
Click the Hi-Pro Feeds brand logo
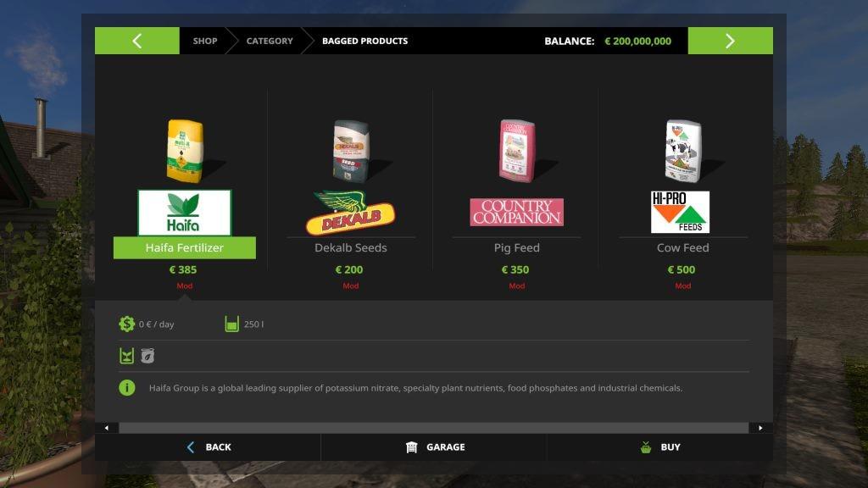[x=680, y=212]
